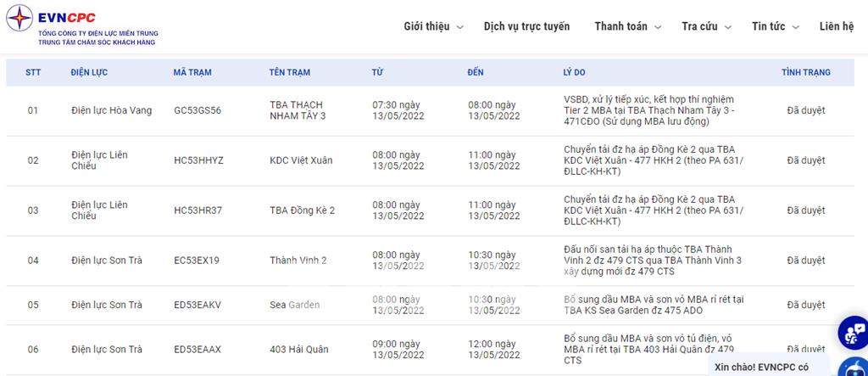Screen dimensions: 868x376
Task: Expand the Giới thiệu dropdown arrow
Action: [x=459, y=27]
